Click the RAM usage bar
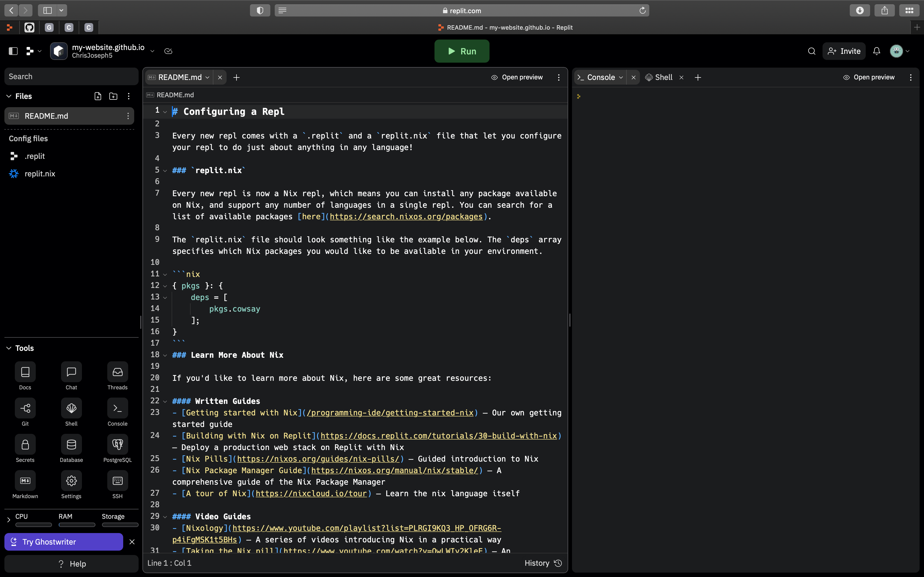Image resolution: width=924 pixels, height=577 pixels. point(77,525)
